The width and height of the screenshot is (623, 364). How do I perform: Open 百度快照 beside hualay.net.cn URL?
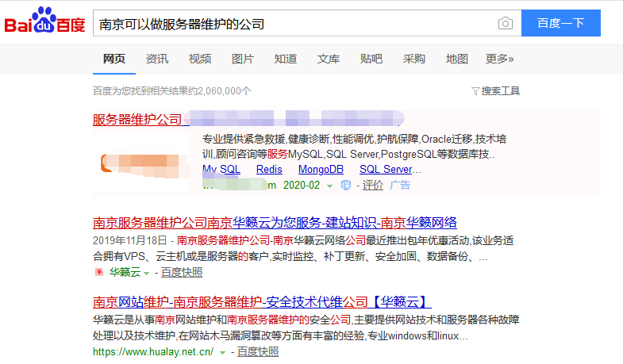(258, 352)
